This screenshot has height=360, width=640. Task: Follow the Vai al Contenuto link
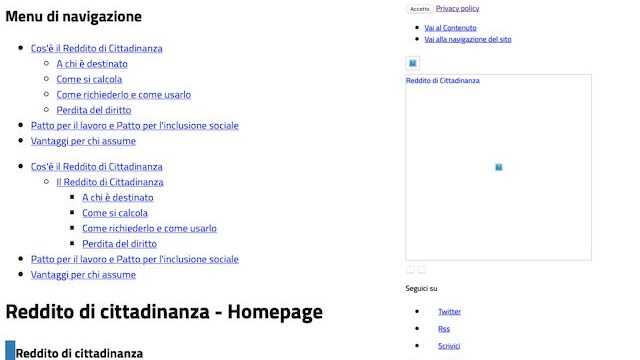pyautogui.click(x=450, y=28)
